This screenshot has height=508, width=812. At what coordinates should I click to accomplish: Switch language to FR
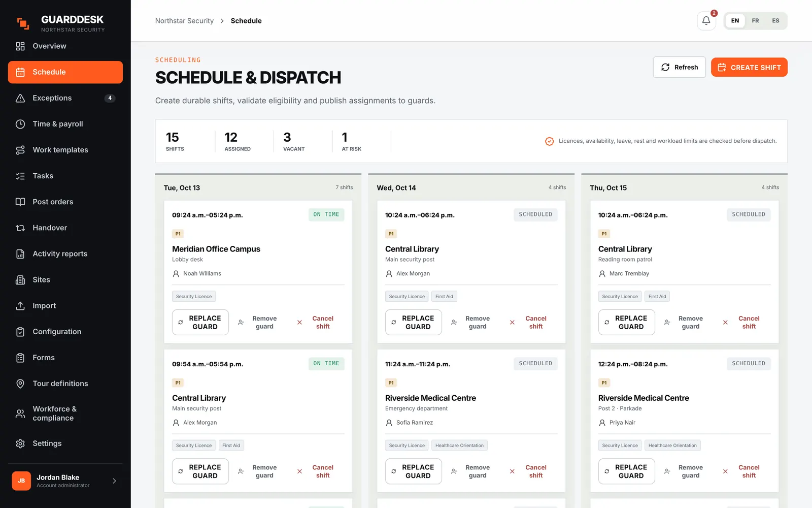pyautogui.click(x=755, y=21)
